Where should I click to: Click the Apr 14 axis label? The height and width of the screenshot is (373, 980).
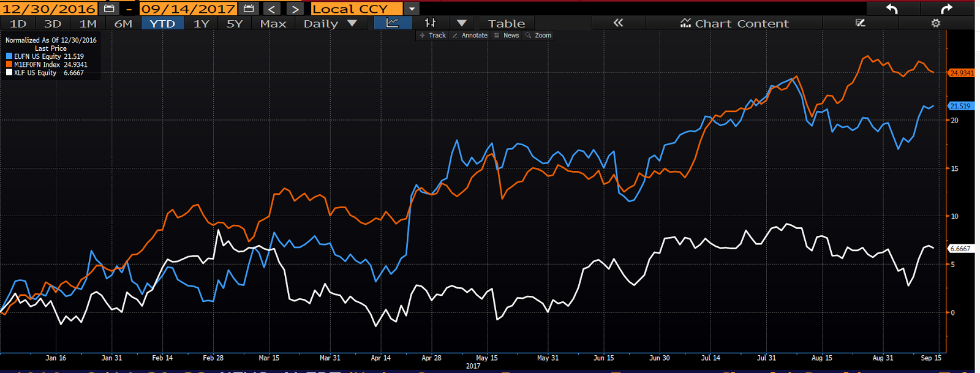380,358
